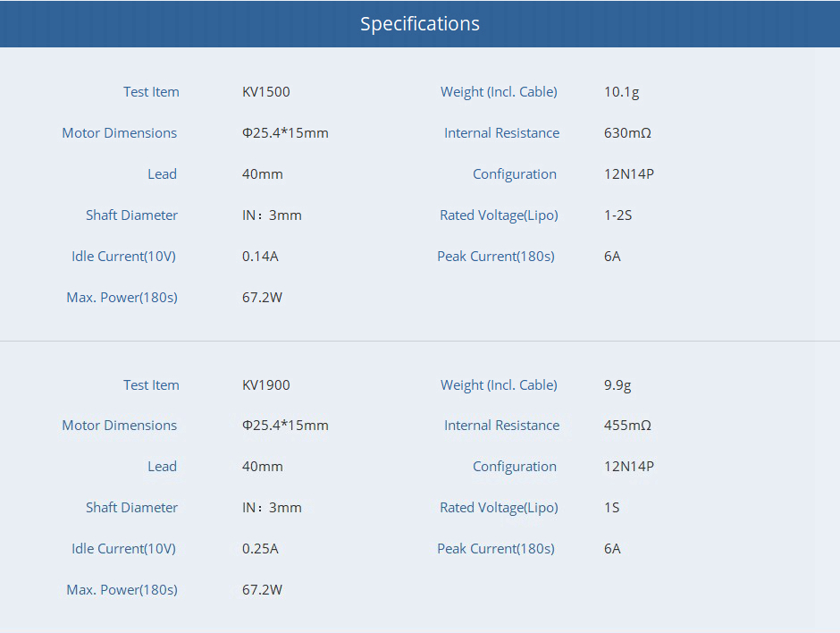Click Lead label in KV1500 section

[x=162, y=174]
